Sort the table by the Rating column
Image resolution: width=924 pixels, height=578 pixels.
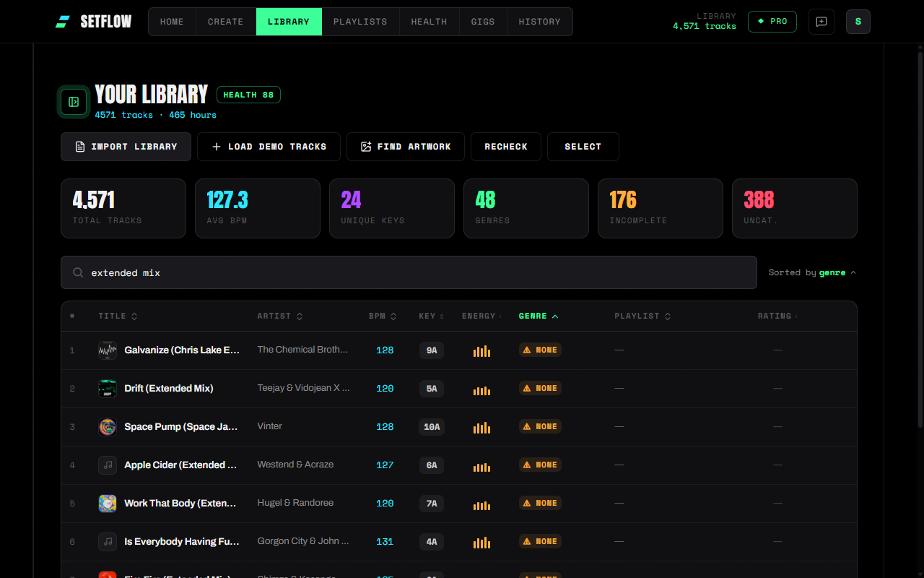[x=777, y=316]
